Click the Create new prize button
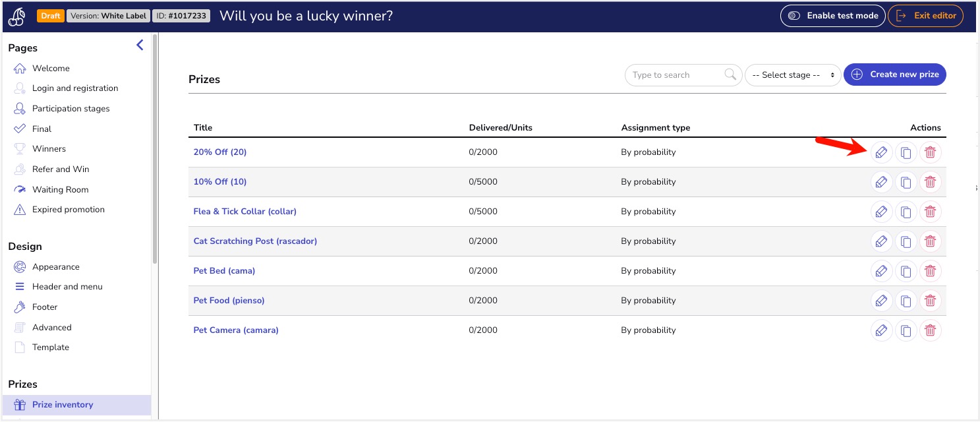The height and width of the screenshot is (422, 980). click(895, 75)
